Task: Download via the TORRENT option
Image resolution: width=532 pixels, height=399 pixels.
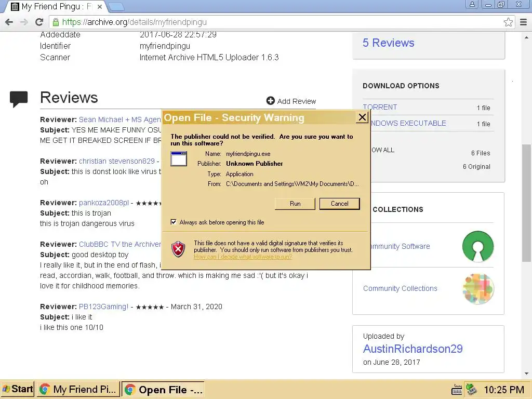Action: click(x=380, y=107)
